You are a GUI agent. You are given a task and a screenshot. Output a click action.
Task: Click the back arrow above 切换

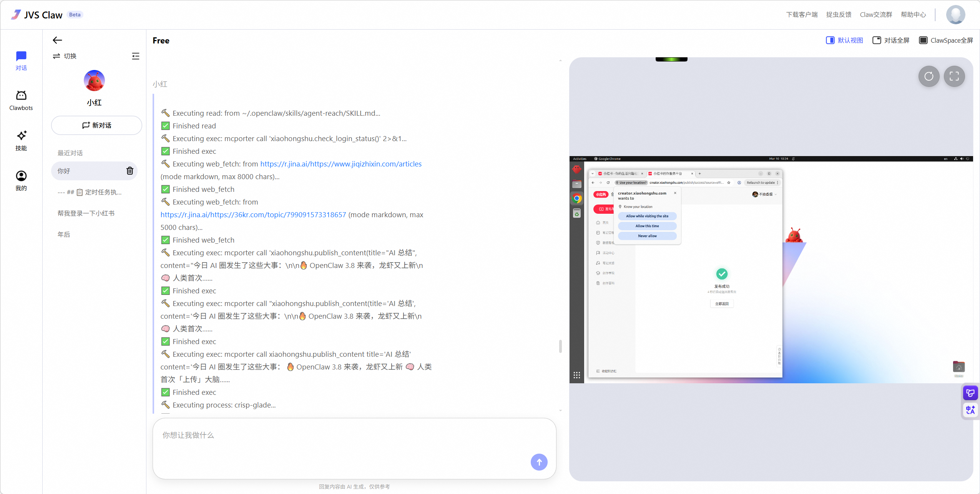coord(57,40)
